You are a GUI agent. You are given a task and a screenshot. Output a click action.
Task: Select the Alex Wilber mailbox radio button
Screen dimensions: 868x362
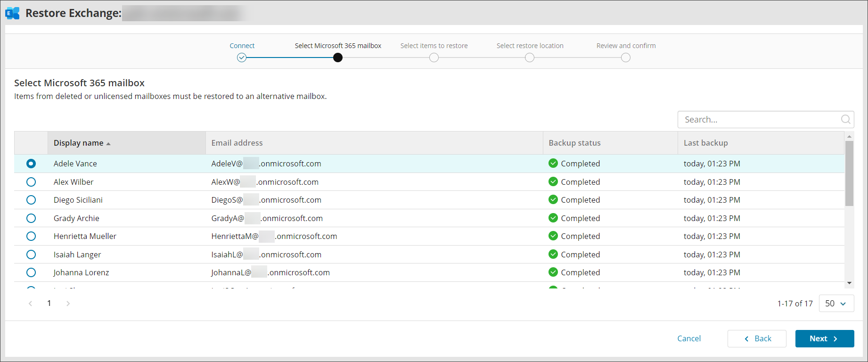point(31,182)
